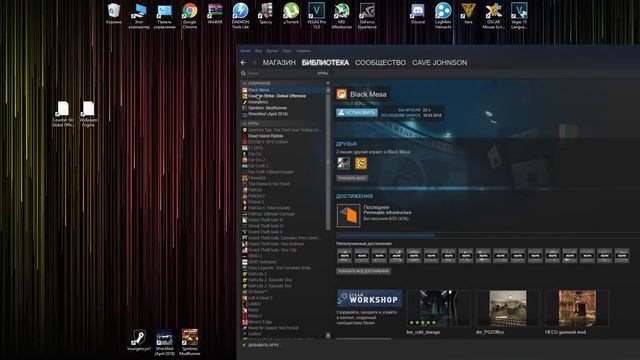
Task: Select the MSI Afterburner shortcut
Action: (342, 16)
